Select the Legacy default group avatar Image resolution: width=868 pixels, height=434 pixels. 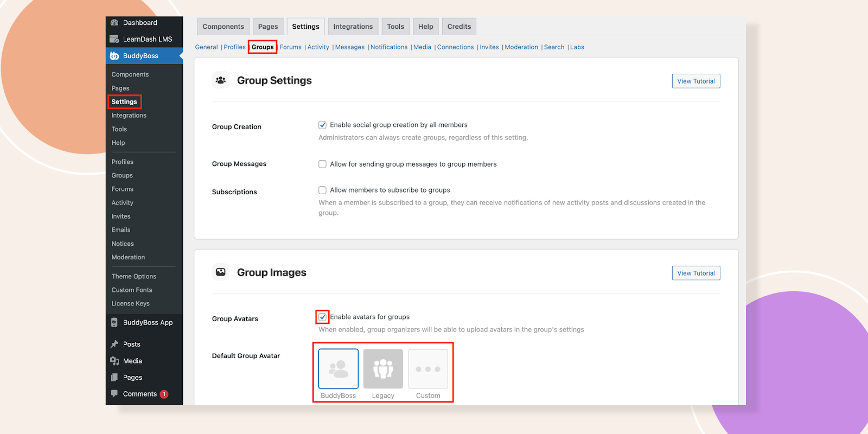tap(383, 369)
